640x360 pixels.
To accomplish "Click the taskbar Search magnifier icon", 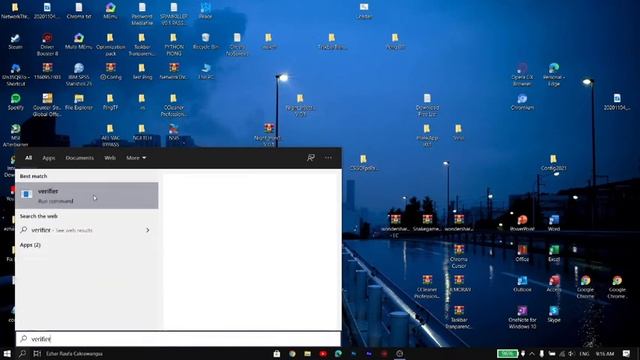I will point(22,353).
